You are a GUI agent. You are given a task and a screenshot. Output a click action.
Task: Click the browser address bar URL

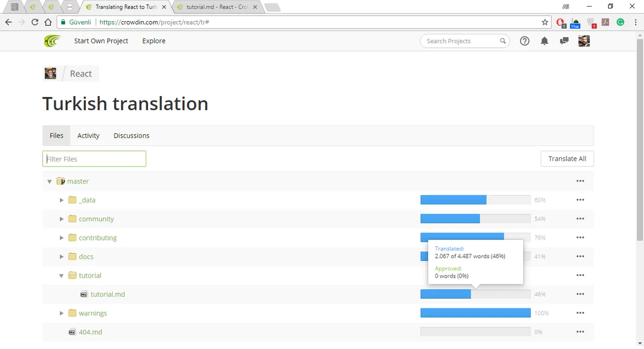[x=154, y=22]
